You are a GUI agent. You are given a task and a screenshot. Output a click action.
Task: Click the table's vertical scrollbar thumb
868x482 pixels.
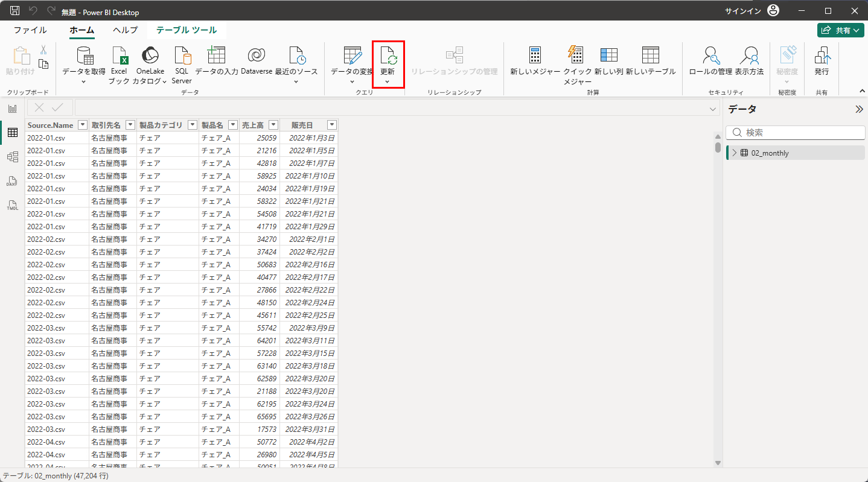(718, 147)
